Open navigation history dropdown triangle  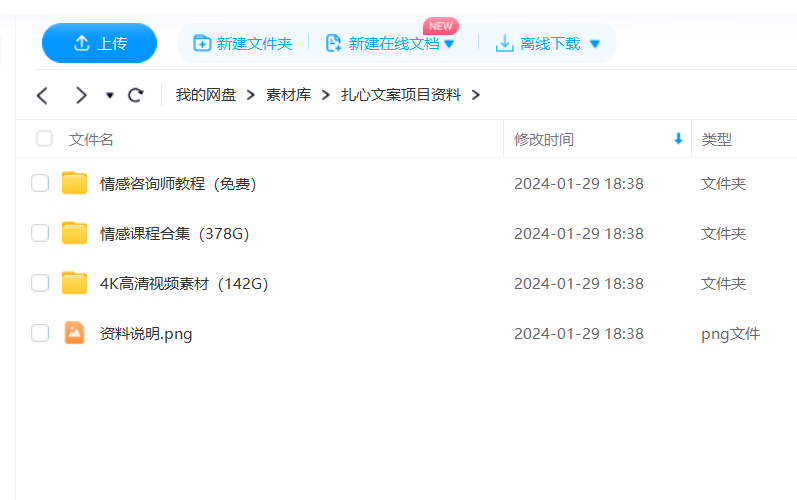pyautogui.click(x=110, y=95)
